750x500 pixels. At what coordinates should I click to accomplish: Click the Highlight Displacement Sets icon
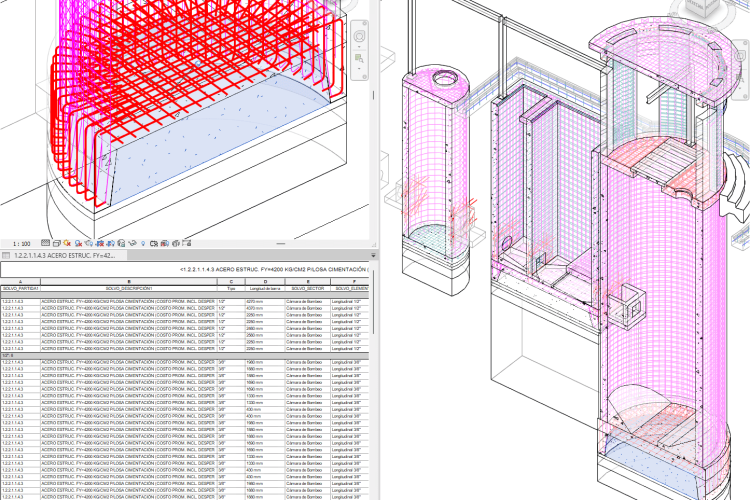[x=176, y=243]
